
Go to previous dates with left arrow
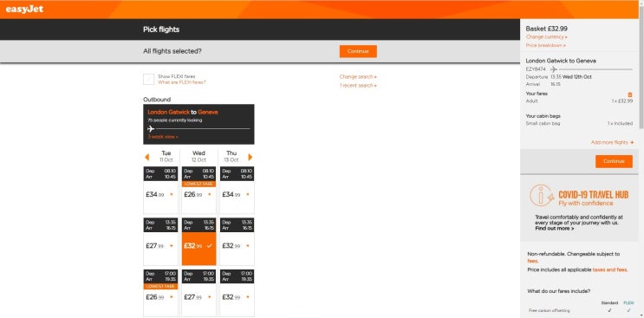click(146, 157)
